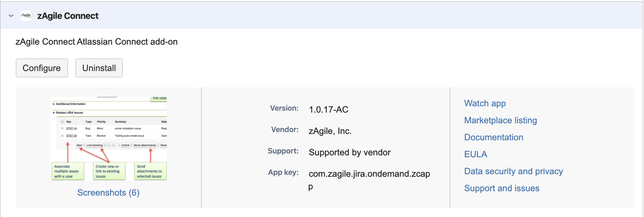This screenshot has height=217, width=644.
Task: Uninstall the zAgile Connect app
Action: point(99,68)
